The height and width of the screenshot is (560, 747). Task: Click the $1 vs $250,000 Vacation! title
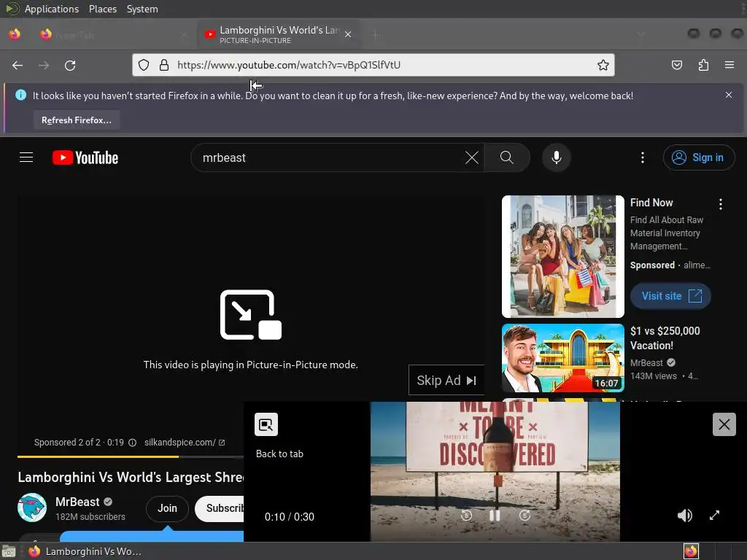665,338
